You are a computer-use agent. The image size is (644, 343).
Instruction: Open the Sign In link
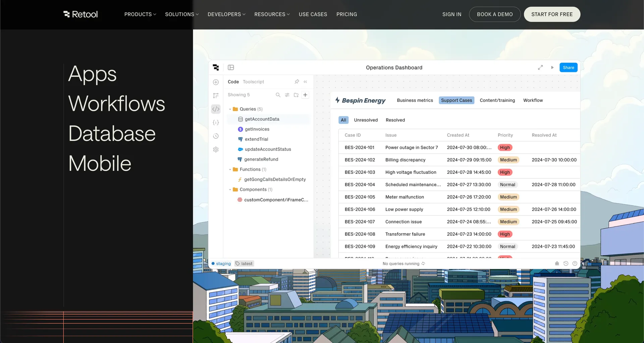pos(452,14)
